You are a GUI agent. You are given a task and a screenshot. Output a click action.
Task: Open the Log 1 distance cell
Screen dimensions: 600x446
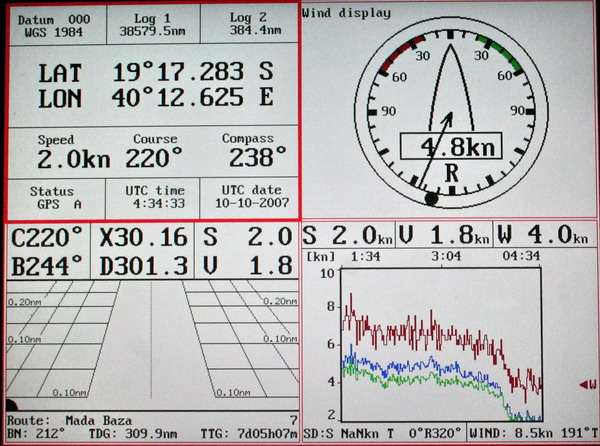152,24
